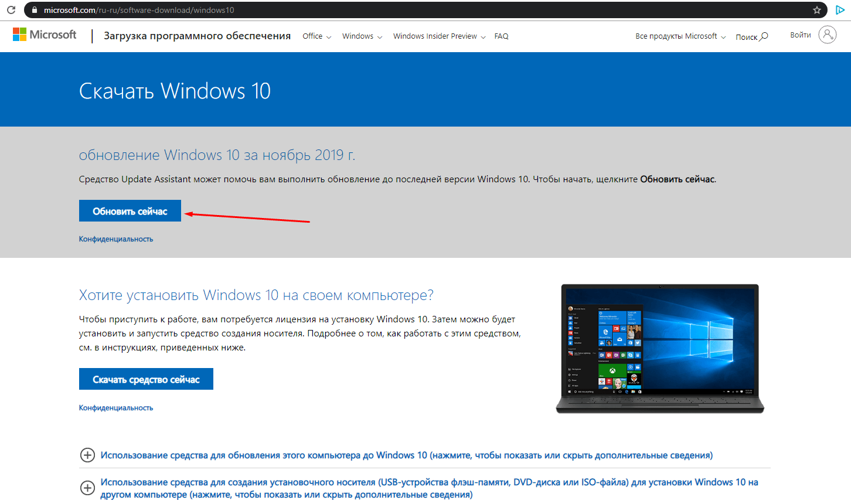
Task: Open the Windows dropdown menu
Action: (362, 36)
